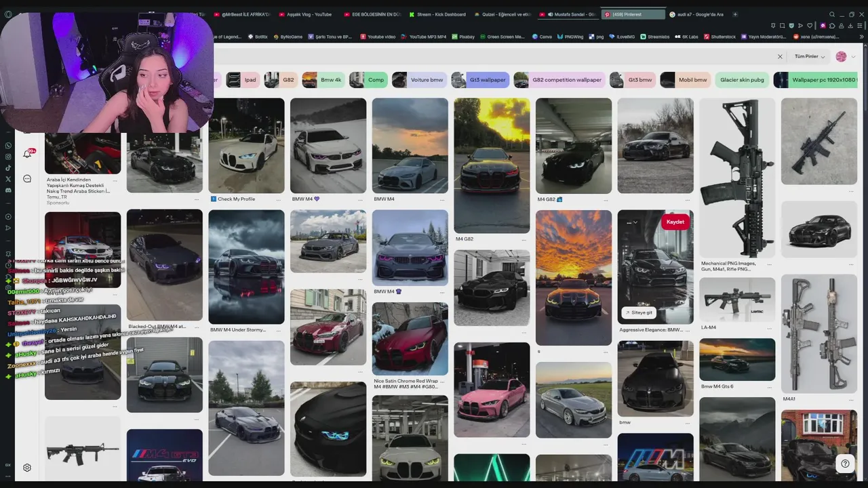Open the pink BMW M4 pin image
The height and width of the screenshot is (488, 868).
point(492,390)
